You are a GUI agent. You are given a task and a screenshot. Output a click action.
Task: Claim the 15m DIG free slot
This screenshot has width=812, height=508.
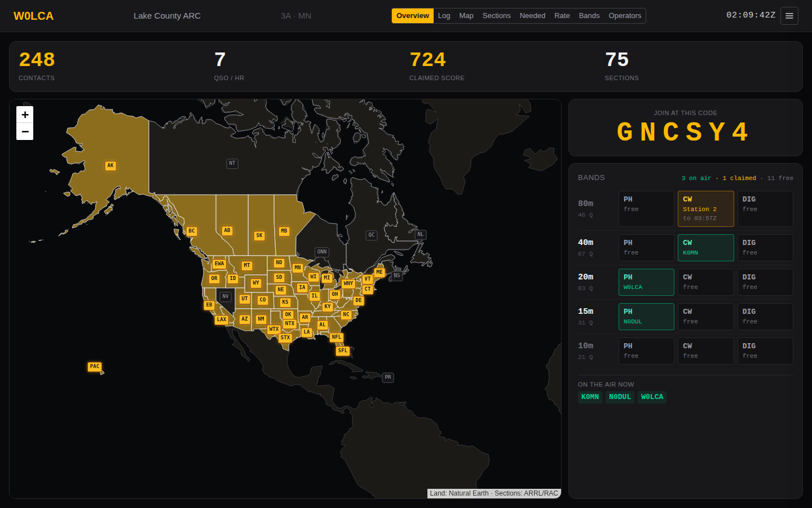(x=765, y=317)
